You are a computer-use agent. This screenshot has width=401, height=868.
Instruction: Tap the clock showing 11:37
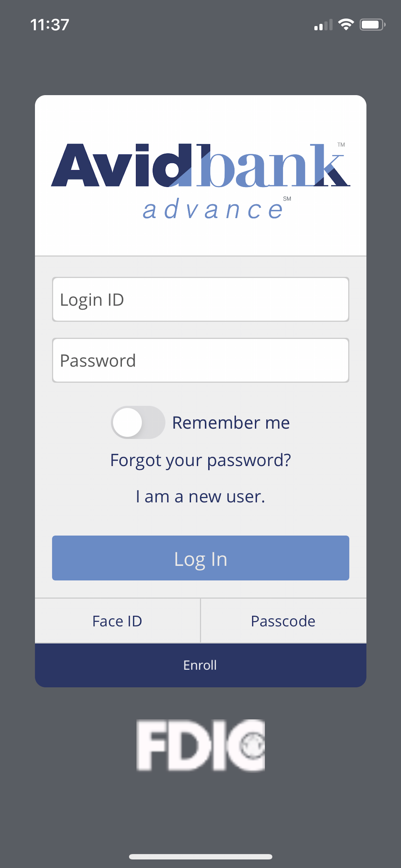pyautogui.click(x=50, y=24)
